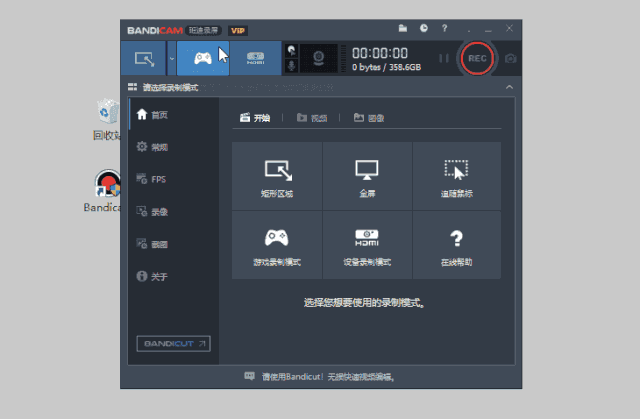Screen dimensions: 640x419
Task: Select the 视频 tab
Action: 312,118
